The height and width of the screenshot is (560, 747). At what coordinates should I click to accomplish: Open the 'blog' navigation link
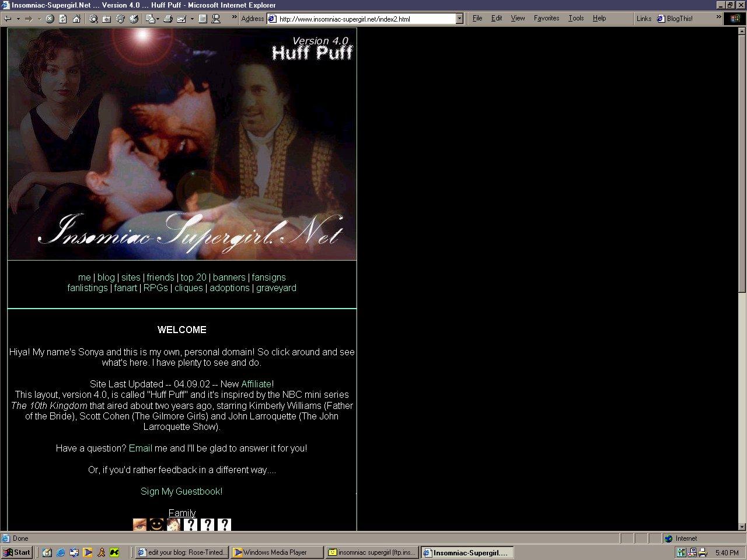point(106,278)
